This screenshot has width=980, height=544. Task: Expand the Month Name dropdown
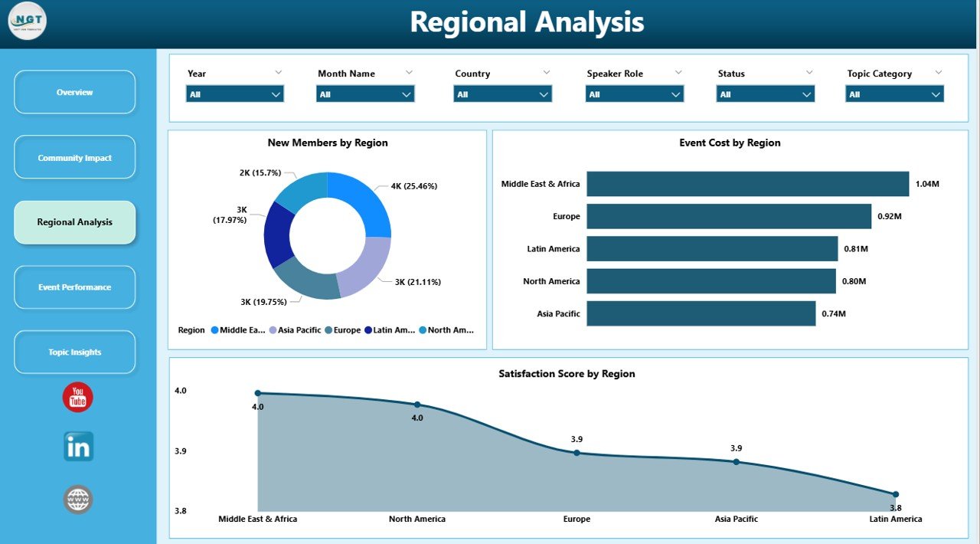coord(365,93)
